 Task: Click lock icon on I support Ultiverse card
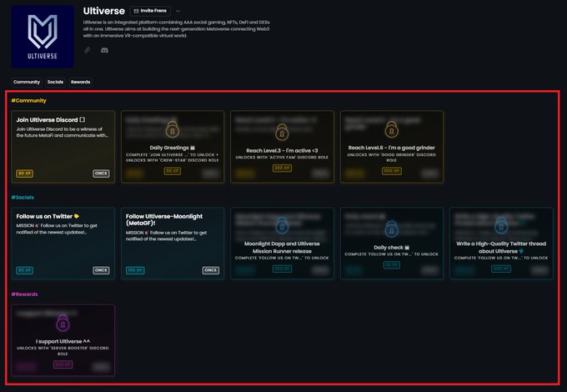(63, 323)
